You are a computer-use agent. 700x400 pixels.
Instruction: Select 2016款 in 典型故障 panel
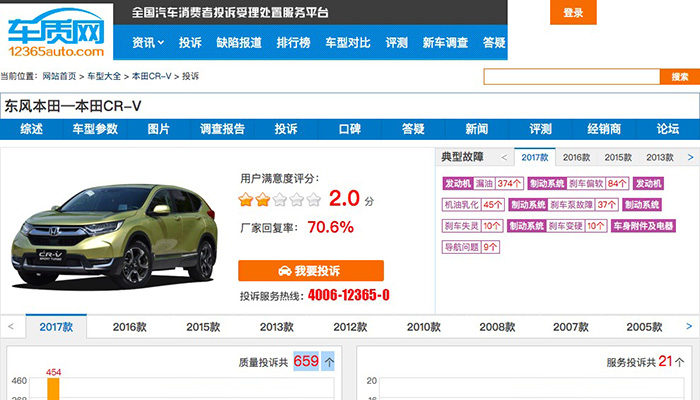pyautogui.click(x=576, y=157)
